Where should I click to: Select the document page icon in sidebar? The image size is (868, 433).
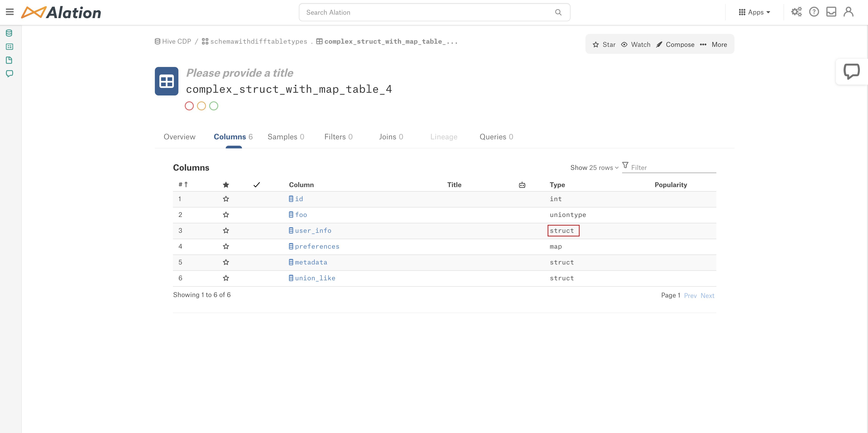click(9, 60)
